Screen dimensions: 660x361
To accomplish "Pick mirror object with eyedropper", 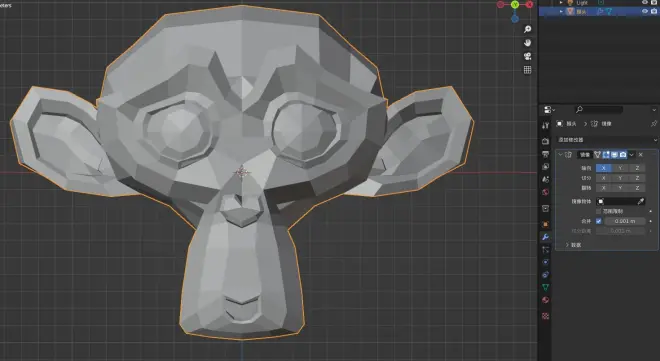I will 641,202.
